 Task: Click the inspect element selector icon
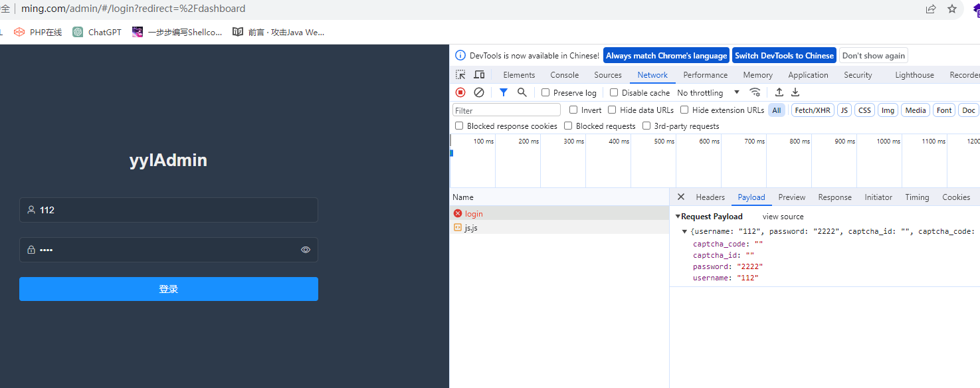(x=460, y=75)
